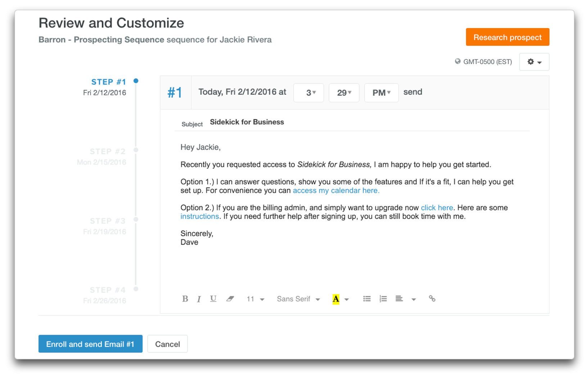588x379 pixels.
Task: Click the Mon 2/15/2016 step date
Action: click(101, 163)
